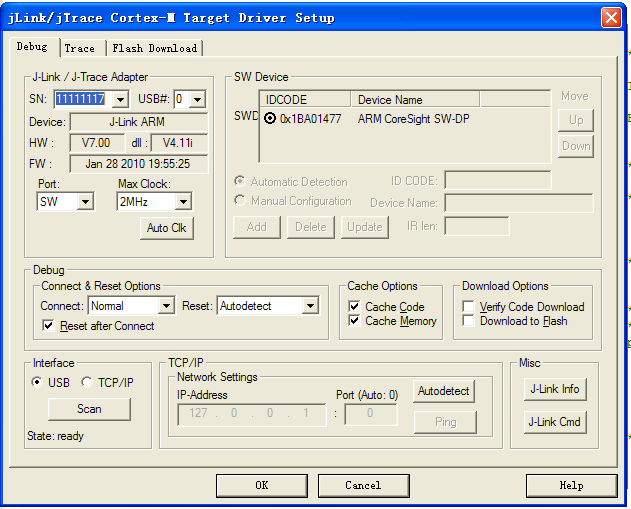The height and width of the screenshot is (509, 631).
Task: Click the Port (Auto: 0) field
Action: (x=371, y=415)
